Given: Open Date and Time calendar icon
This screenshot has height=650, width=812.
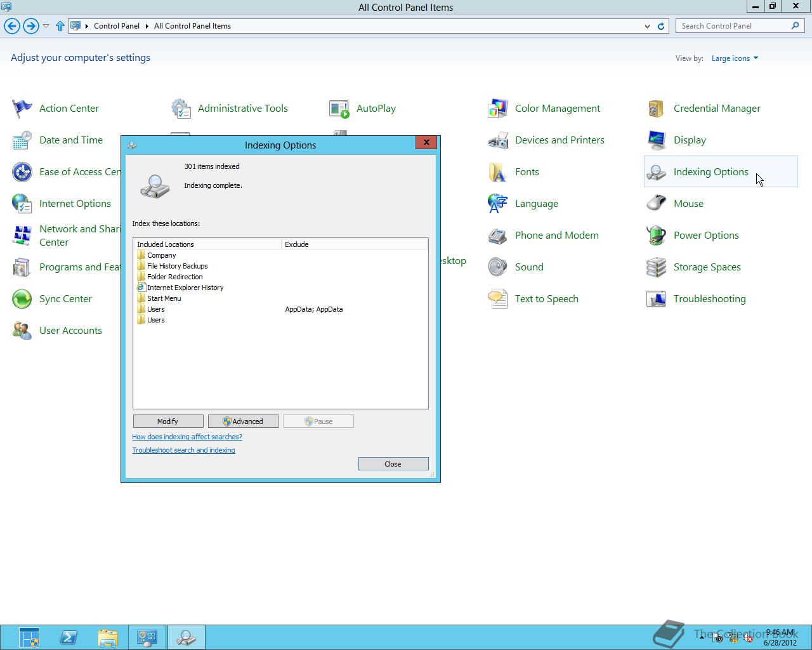Looking at the screenshot, I should (22, 140).
